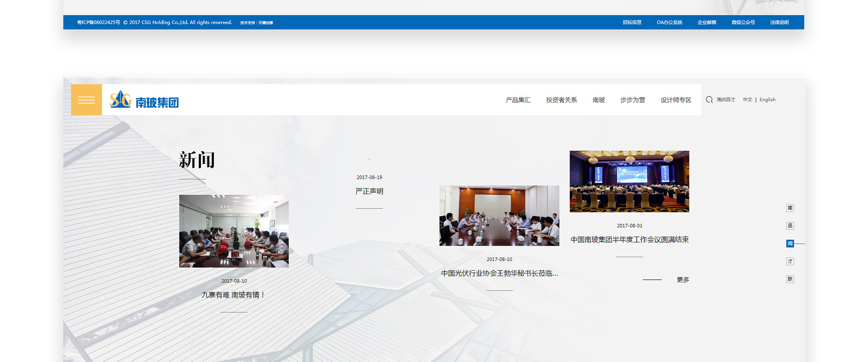This screenshot has height=362, width=868.
Task: Open the 招标信息 footer link
Action: point(632,22)
